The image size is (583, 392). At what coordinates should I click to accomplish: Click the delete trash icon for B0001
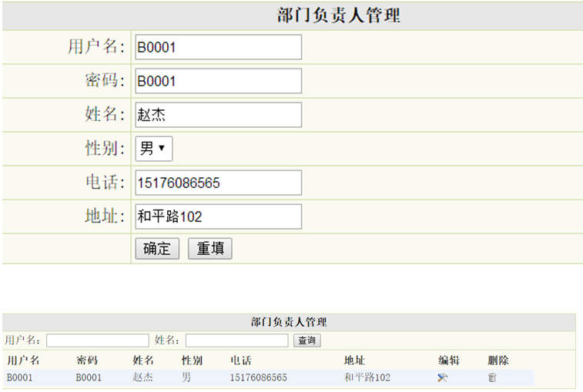(x=492, y=377)
